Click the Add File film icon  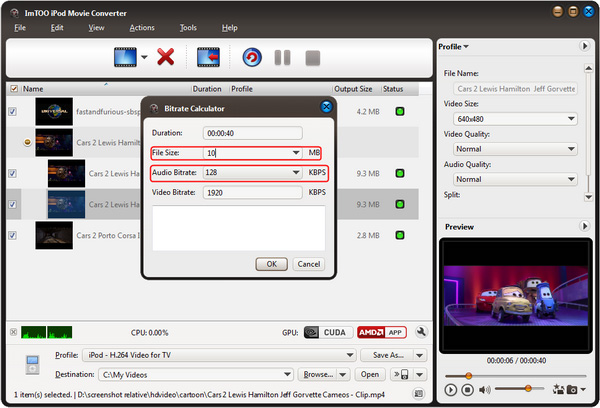(125, 57)
